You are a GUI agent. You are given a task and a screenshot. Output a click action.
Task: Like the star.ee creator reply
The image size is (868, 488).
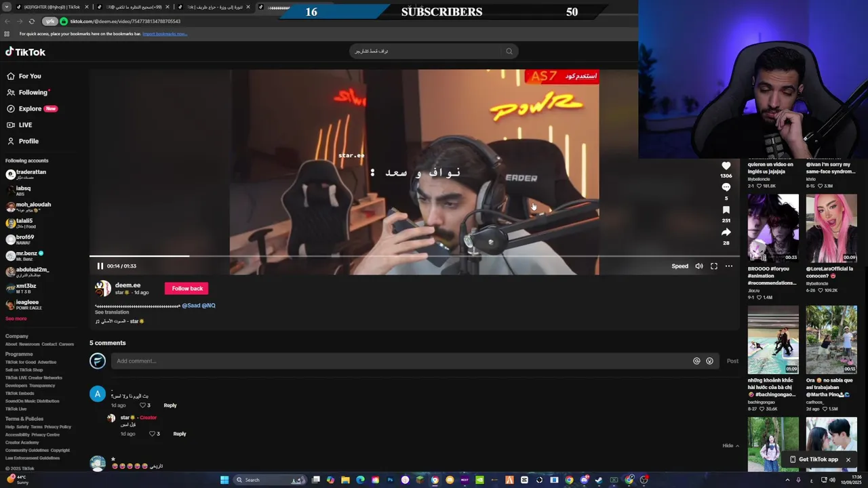pos(153,434)
